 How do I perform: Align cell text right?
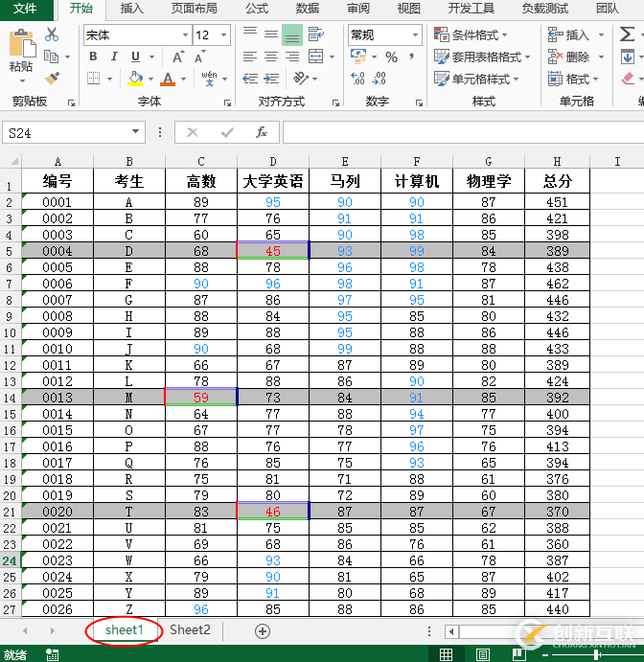coord(292,57)
